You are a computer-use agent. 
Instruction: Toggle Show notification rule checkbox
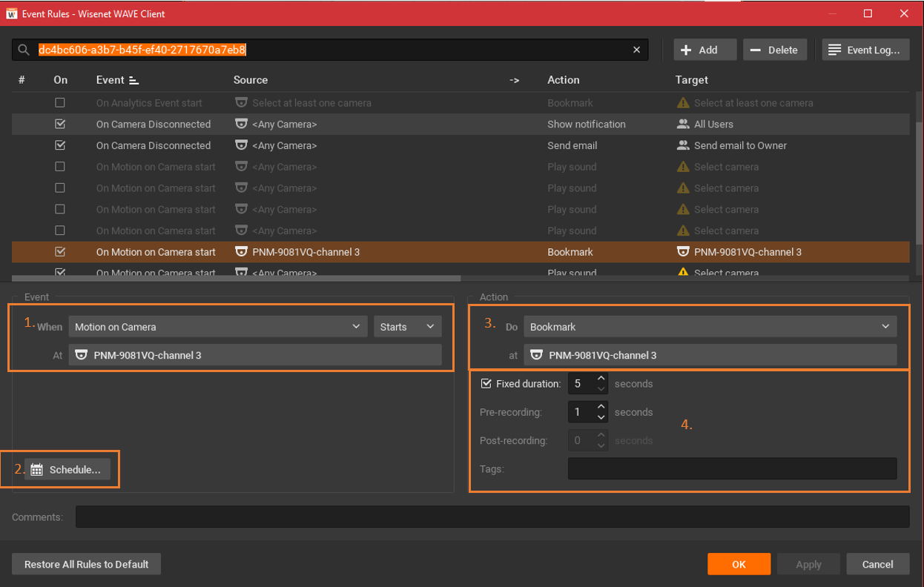[x=60, y=124]
